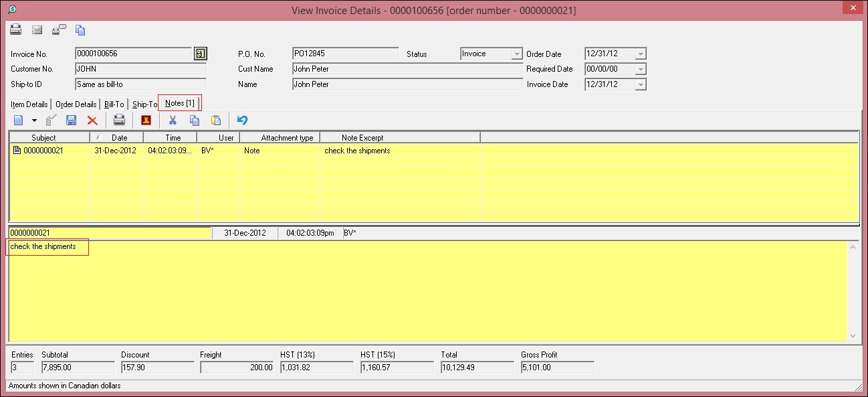Create a new note with the blank page icon
The width and height of the screenshot is (868, 397).
click(x=19, y=121)
